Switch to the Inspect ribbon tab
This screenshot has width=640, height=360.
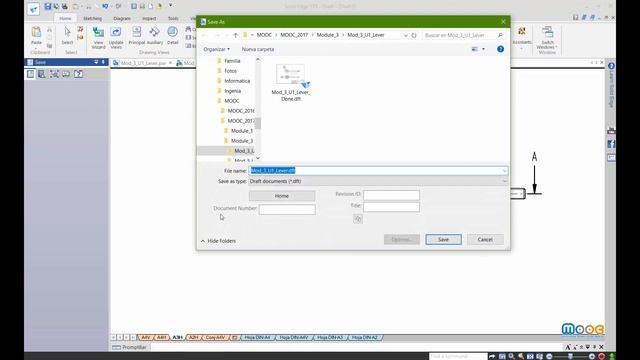point(149,18)
